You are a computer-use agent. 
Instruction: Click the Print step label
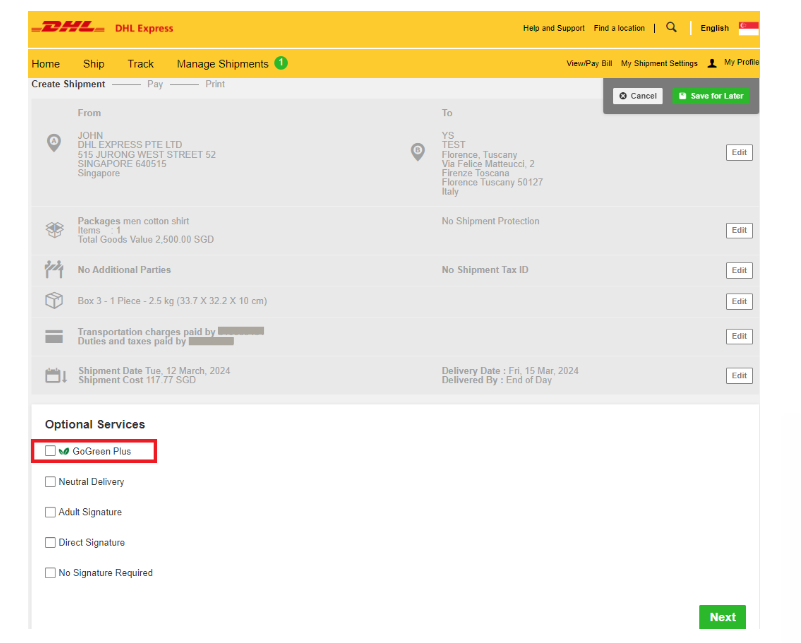(215, 84)
